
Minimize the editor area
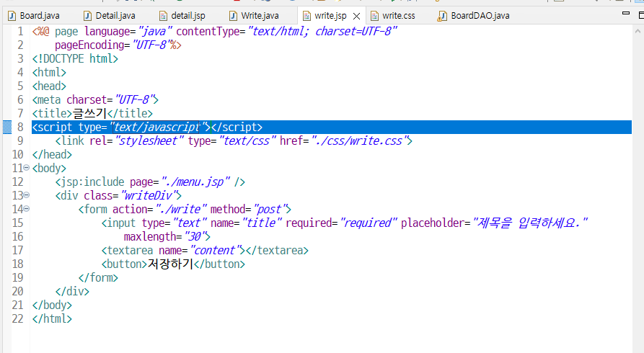626,14
